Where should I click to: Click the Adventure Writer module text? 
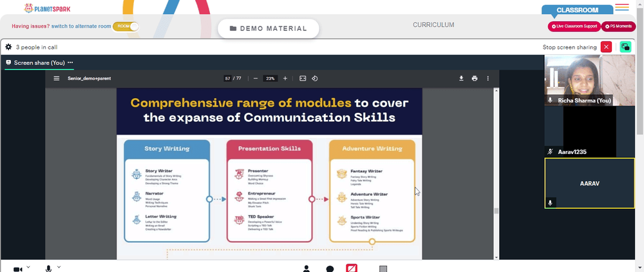368,195
